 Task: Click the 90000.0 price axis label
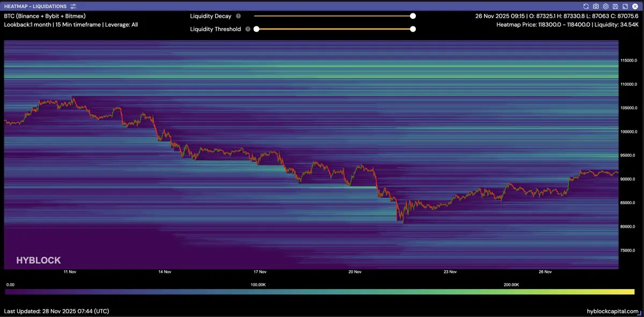(628, 179)
